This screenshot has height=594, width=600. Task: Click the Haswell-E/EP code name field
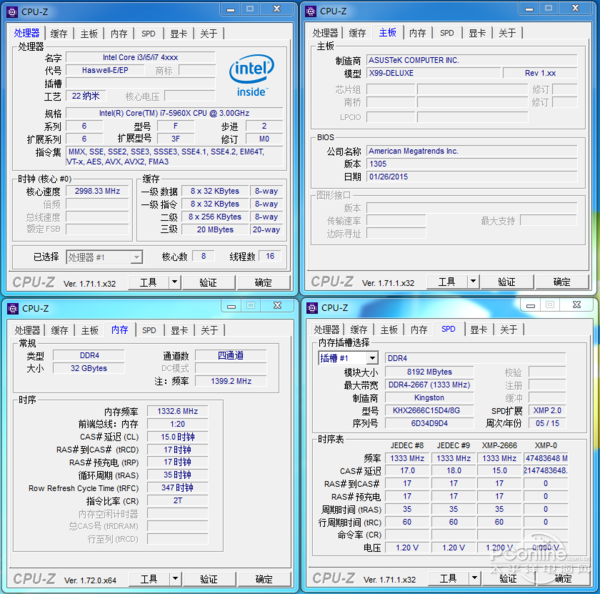105,70
